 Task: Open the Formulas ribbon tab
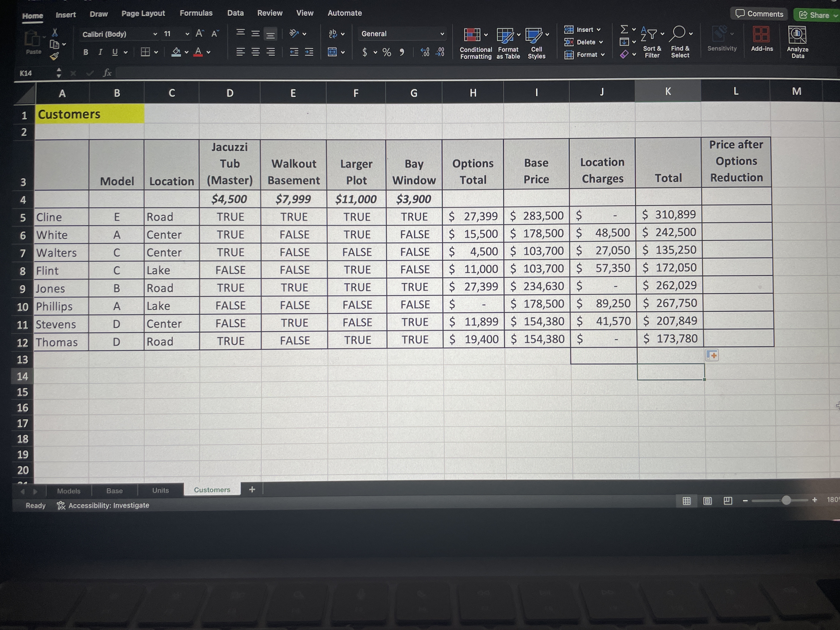pos(196,13)
